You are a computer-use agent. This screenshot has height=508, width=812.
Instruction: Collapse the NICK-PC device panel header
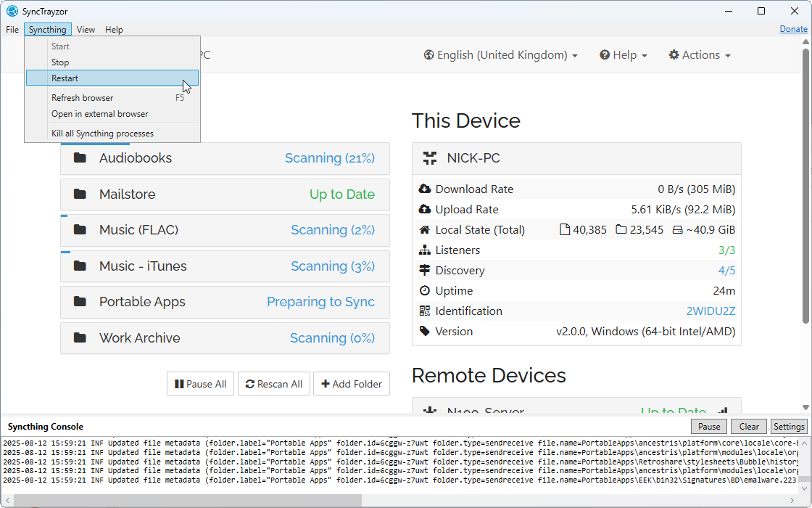pos(576,159)
